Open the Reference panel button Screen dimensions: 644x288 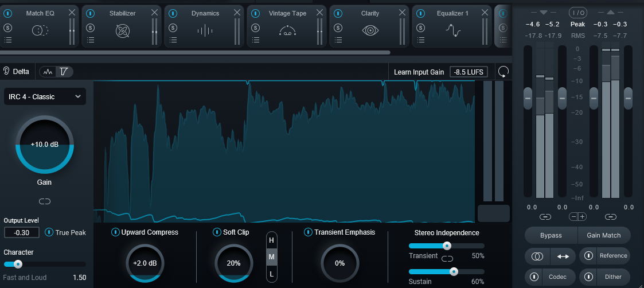pos(614,255)
